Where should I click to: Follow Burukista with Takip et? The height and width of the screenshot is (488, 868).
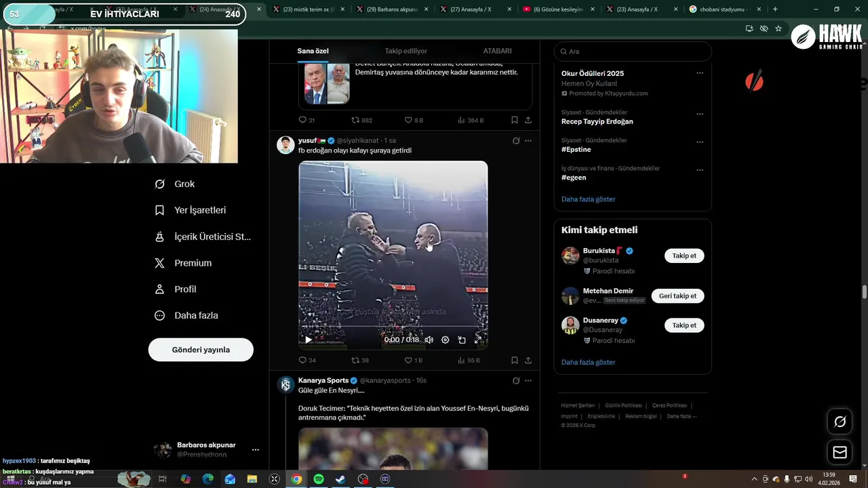[684, 256]
